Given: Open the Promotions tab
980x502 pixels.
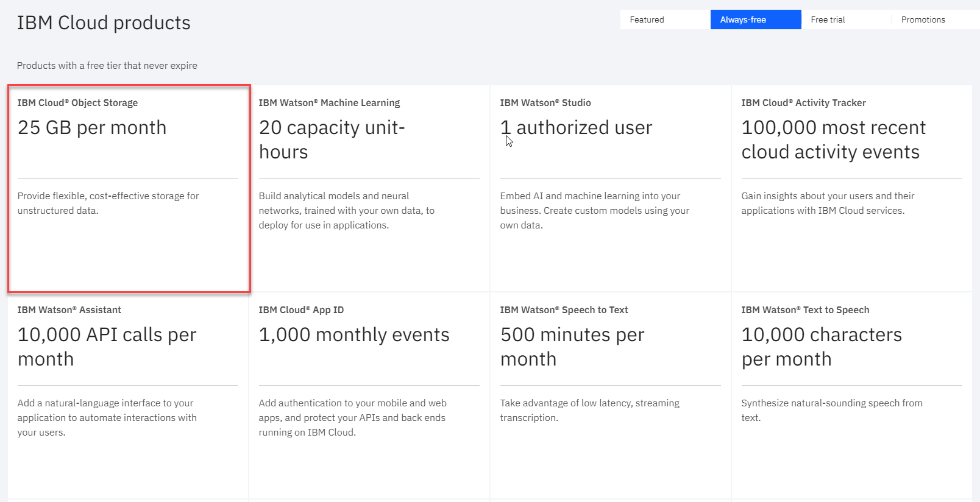Looking at the screenshot, I should (936, 19).
